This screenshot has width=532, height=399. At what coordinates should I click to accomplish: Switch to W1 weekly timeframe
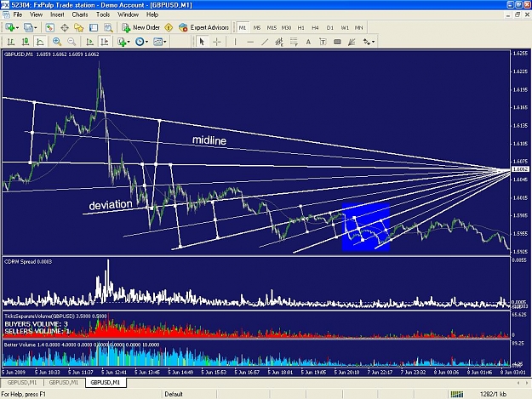point(345,28)
